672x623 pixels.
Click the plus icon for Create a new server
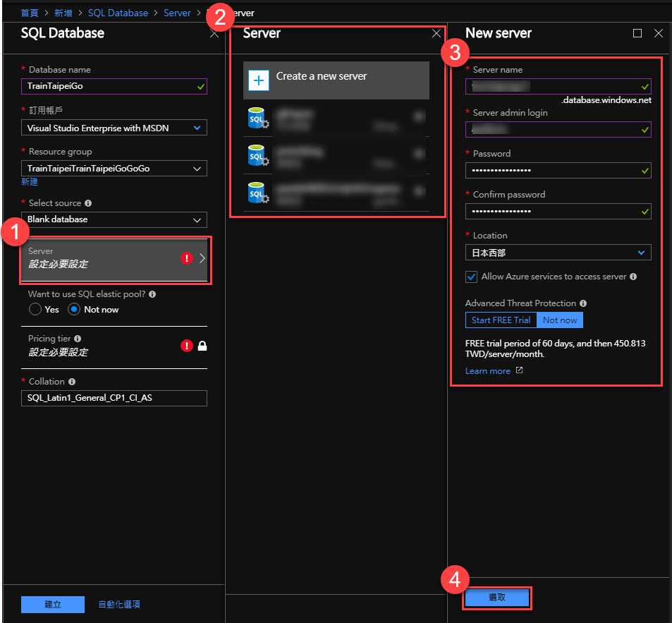pyautogui.click(x=258, y=80)
